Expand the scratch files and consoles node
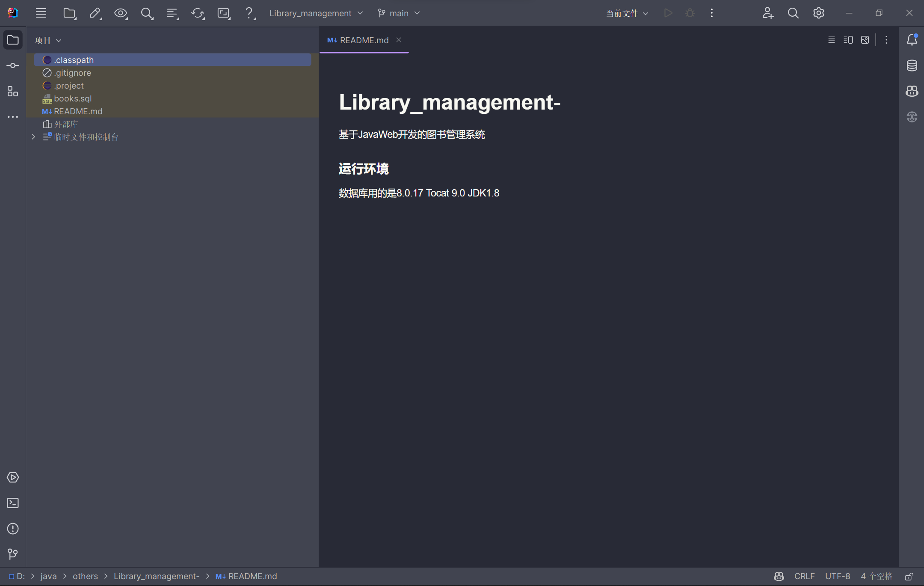The width and height of the screenshot is (924, 586). [33, 137]
